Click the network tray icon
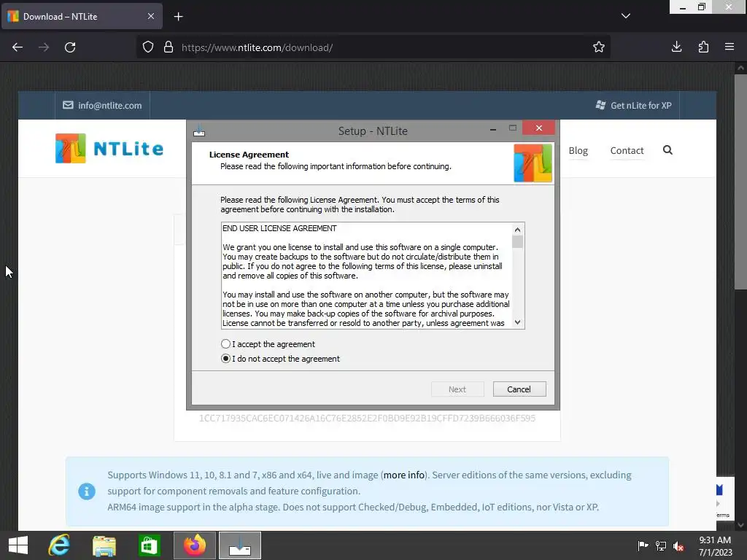Screen dimensions: 747x560 tap(661, 545)
